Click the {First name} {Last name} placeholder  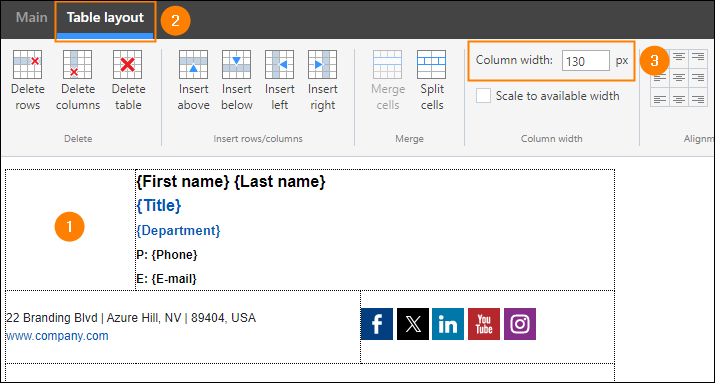[231, 182]
